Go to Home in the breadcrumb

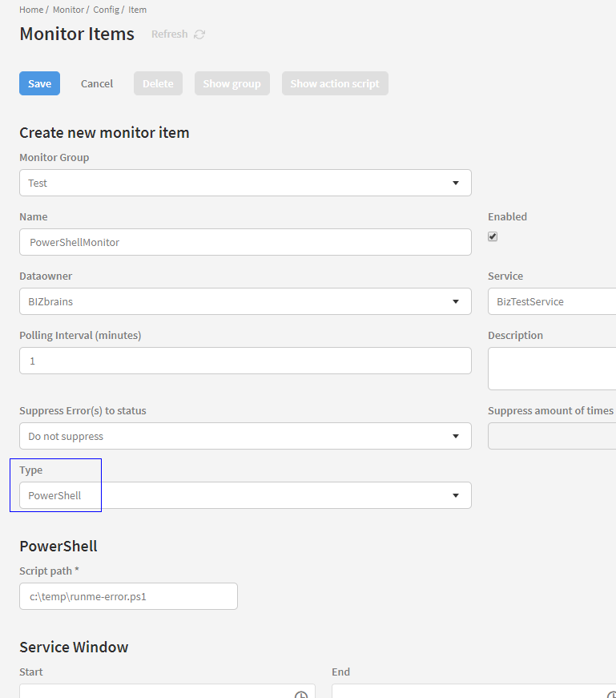[30, 10]
